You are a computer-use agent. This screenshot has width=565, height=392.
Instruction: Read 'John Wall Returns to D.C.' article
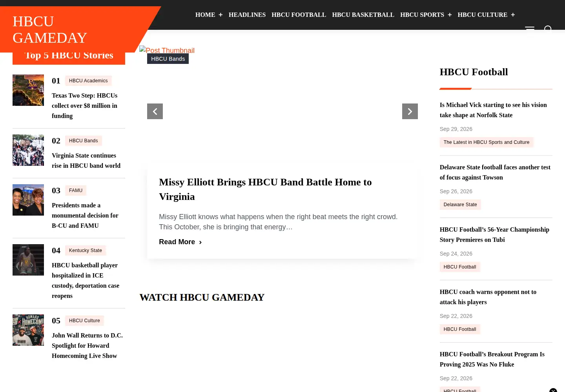click(87, 346)
